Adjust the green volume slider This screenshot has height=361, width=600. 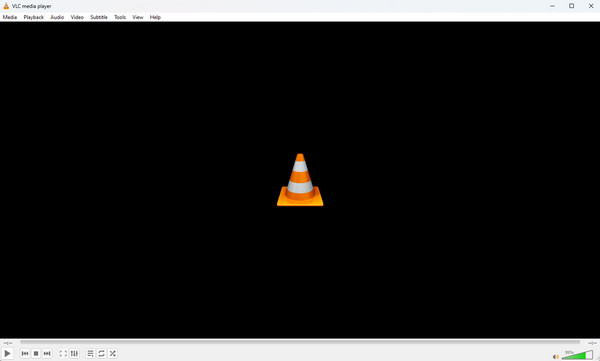coord(577,355)
